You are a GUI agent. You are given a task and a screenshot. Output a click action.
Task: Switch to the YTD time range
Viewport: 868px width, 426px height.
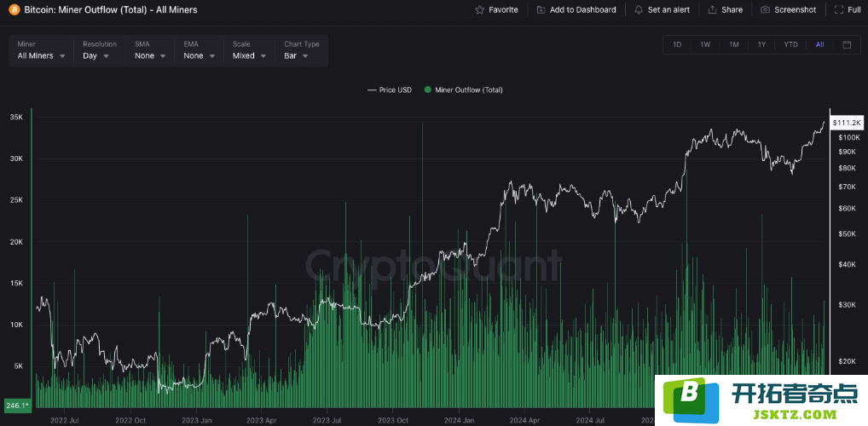tap(791, 45)
